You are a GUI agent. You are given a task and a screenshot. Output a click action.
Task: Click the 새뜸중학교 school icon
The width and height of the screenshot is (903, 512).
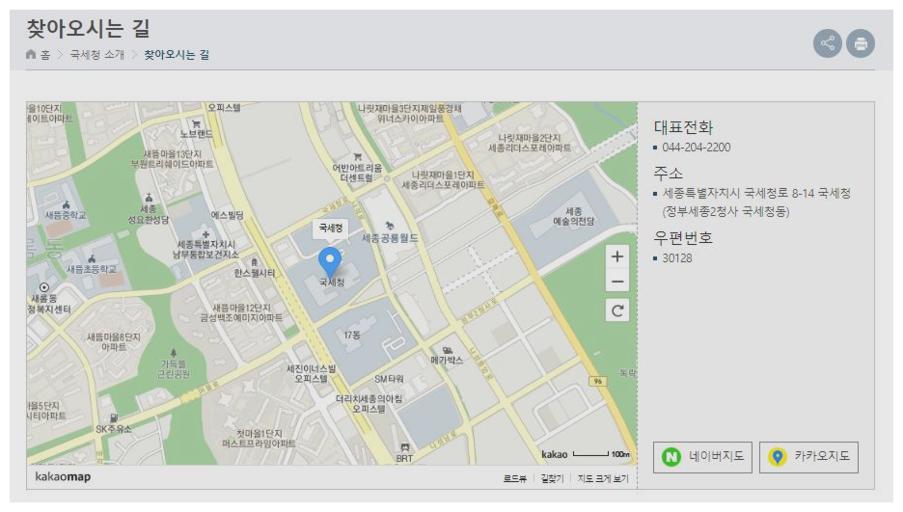66,204
